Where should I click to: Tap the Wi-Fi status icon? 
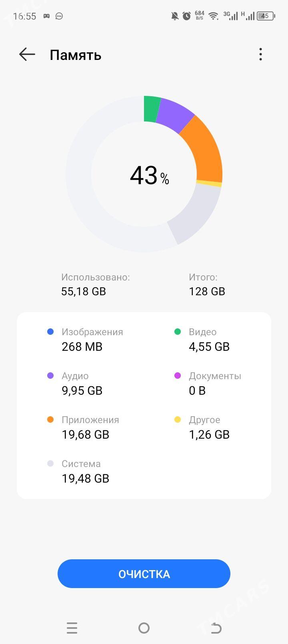coord(214,16)
